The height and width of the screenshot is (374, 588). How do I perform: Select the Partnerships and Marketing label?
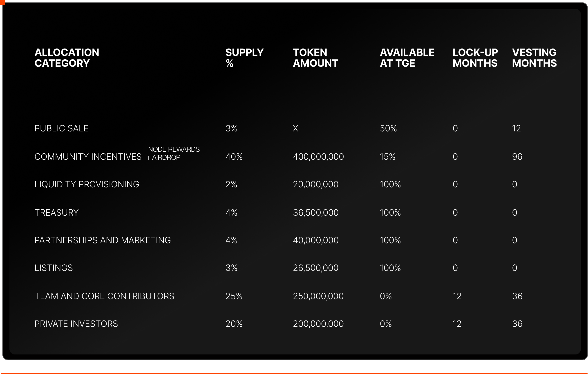(x=103, y=240)
